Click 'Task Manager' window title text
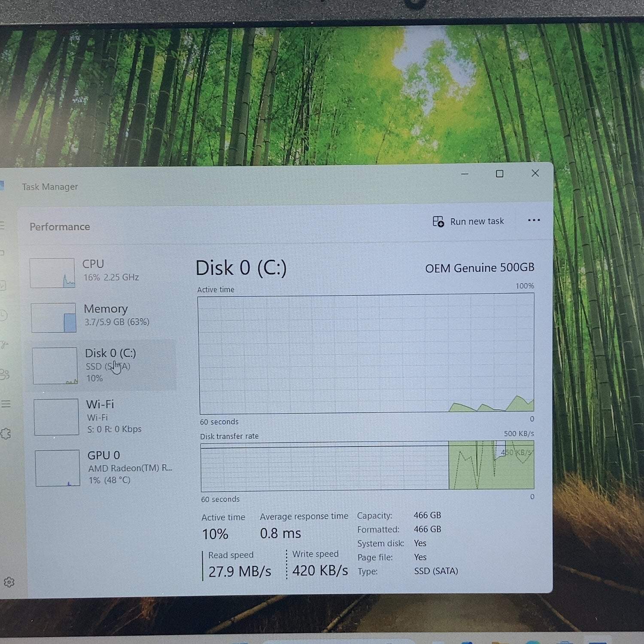The width and height of the screenshot is (644, 644). pyautogui.click(x=50, y=187)
